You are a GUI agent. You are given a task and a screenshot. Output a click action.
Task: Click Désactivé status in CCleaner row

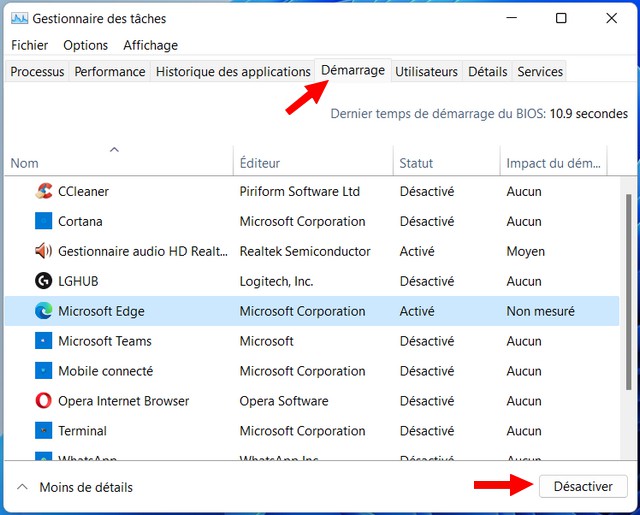point(427,191)
